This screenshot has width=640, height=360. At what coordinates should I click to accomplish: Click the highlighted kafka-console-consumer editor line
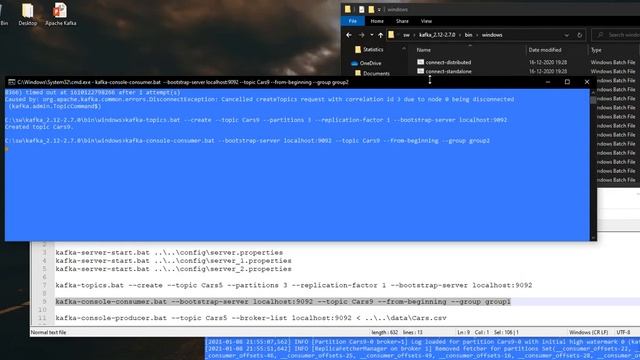point(283,302)
